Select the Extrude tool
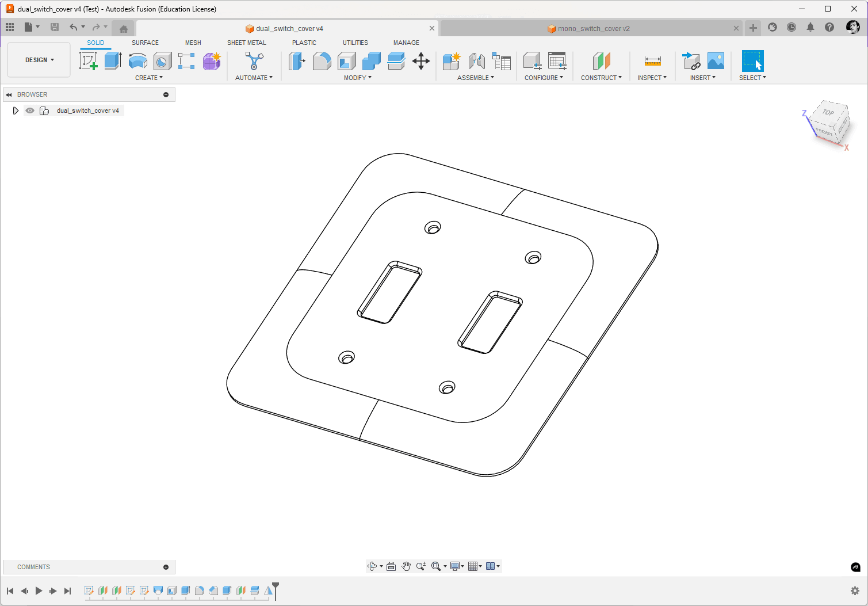Viewport: 868px width, 606px height. tap(113, 61)
